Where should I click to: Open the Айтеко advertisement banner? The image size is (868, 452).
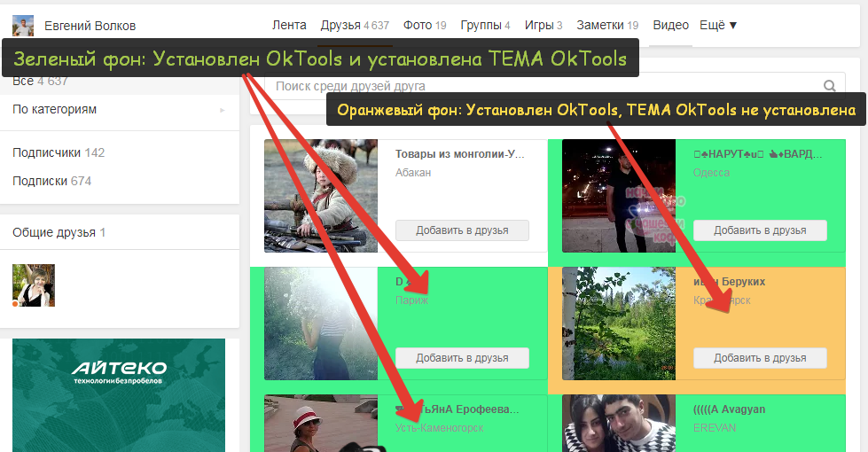pyautogui.click(x=119, y=395)
